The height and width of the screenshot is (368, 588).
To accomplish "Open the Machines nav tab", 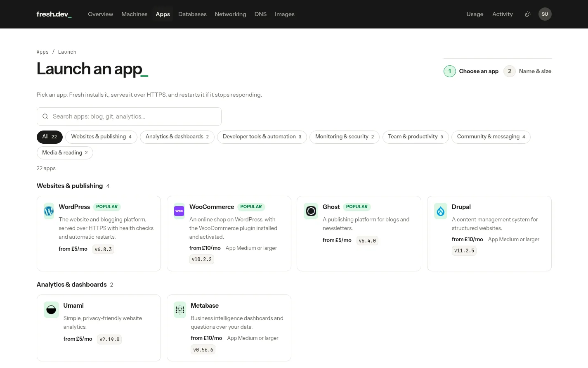I will point(134,14).
